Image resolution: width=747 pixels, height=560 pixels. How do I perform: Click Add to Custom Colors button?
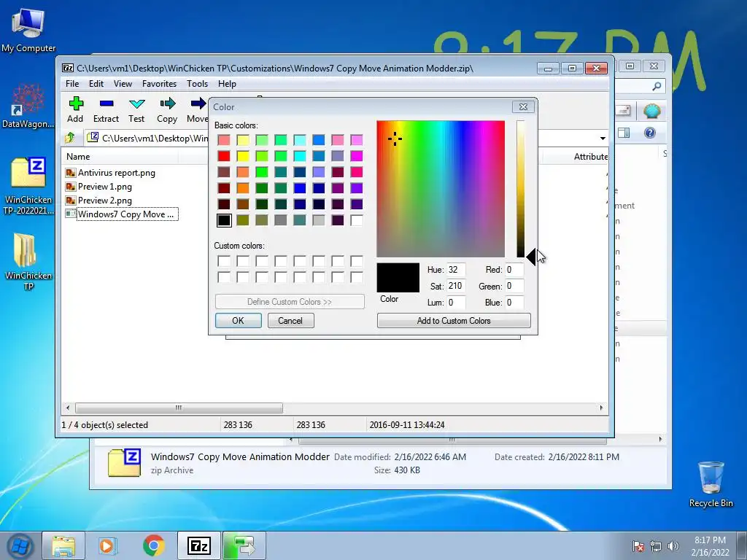click(454, 321)
